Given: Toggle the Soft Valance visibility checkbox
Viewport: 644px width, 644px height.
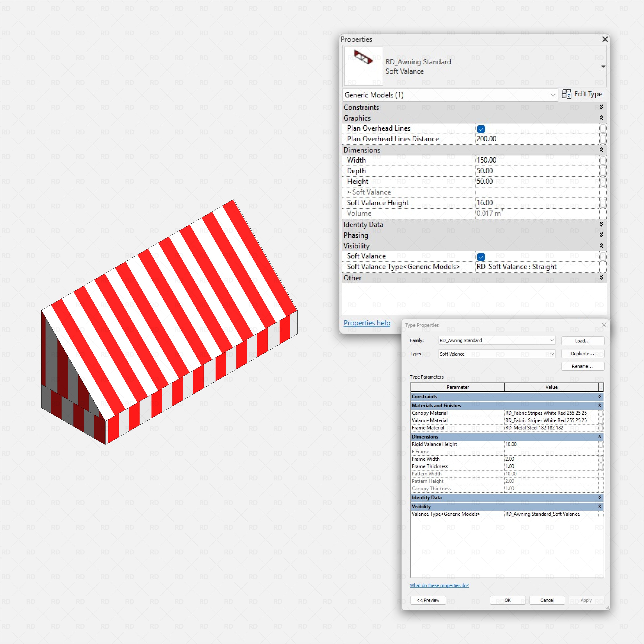Looking at the screenshot, I should pos(481,257).
